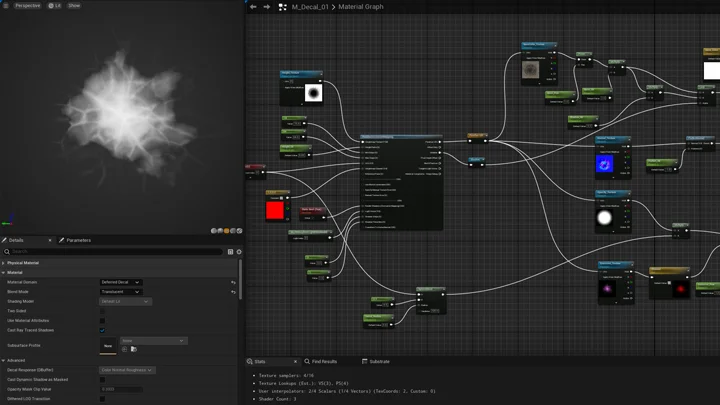The height and width of the screenshot is (405, 720).
Task: Click the Material Graph breadcrumb
Action: pyautogui.click(x=361, y=7)
